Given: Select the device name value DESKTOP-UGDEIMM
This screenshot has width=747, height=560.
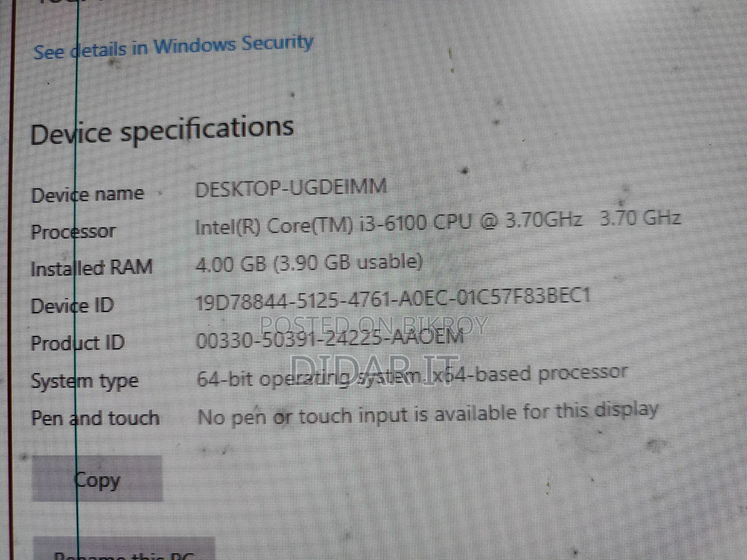Looking at the screenshot, I should (x=291, y=188).
